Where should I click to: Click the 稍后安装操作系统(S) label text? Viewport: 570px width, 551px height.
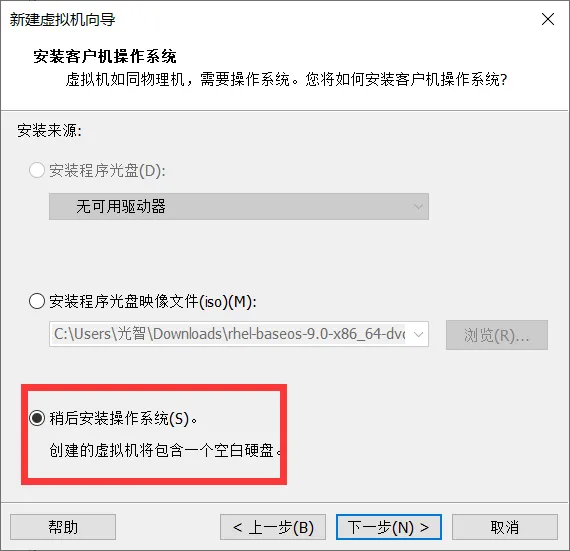tap(123, 418)
